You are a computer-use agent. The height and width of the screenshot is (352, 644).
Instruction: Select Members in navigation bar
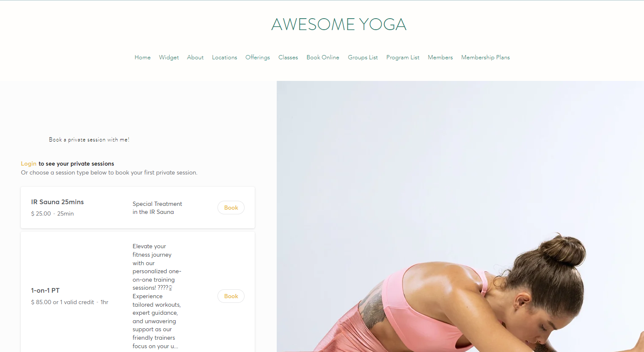pos(440,57)
